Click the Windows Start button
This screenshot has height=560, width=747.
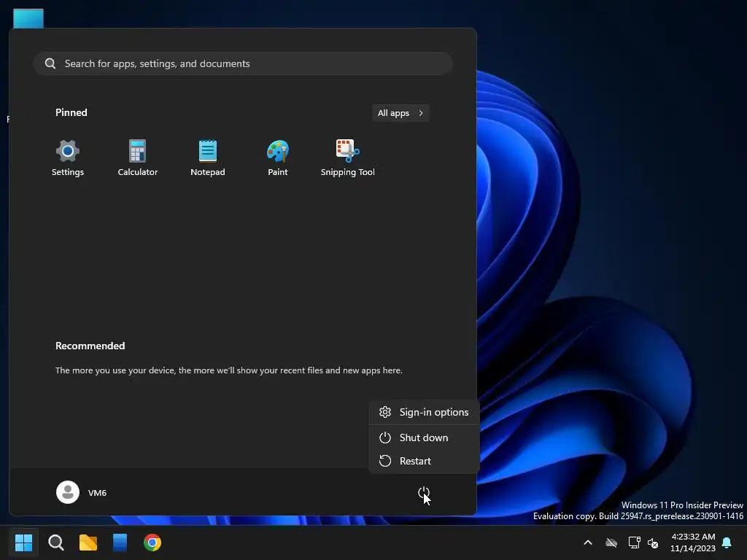(23, 542)
